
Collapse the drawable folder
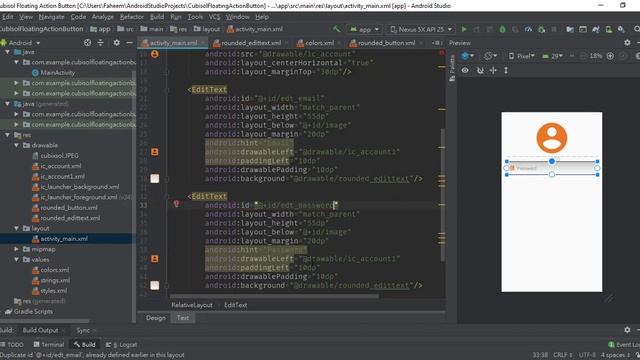click(16, 145)
